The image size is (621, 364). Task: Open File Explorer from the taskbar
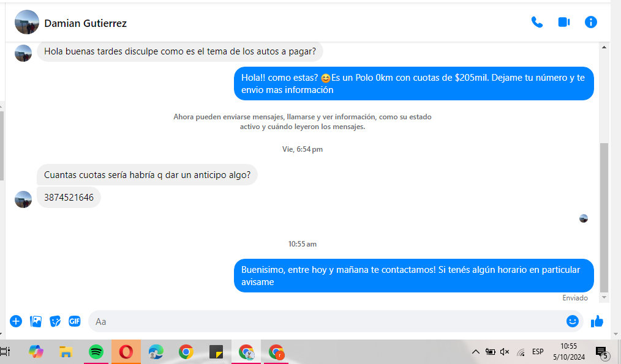(66, 352)
